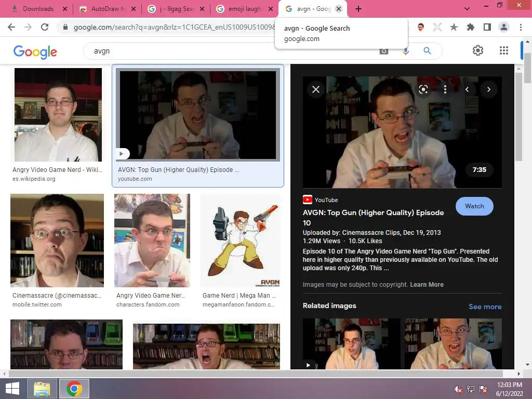Bookmark this page with the star icon
532x399 pixels.
tap(454, 27)
